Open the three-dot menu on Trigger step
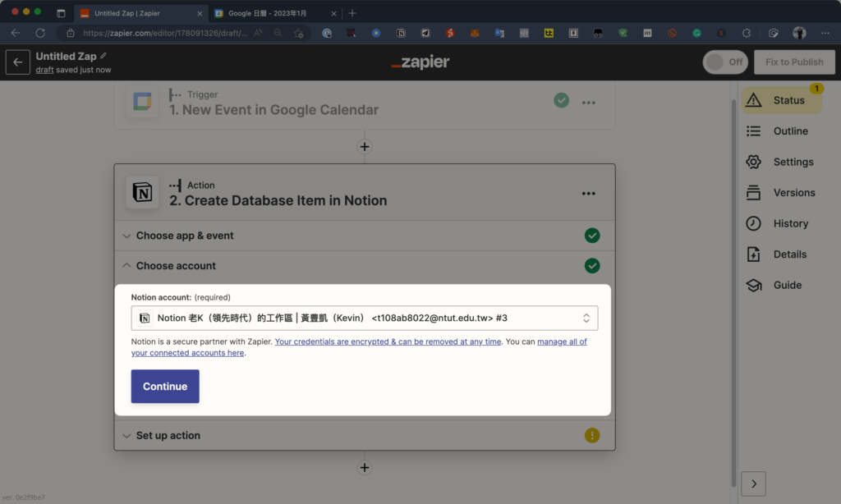This screenshot has width=841, height=504. pyautogui.click(x=588, y=103)
